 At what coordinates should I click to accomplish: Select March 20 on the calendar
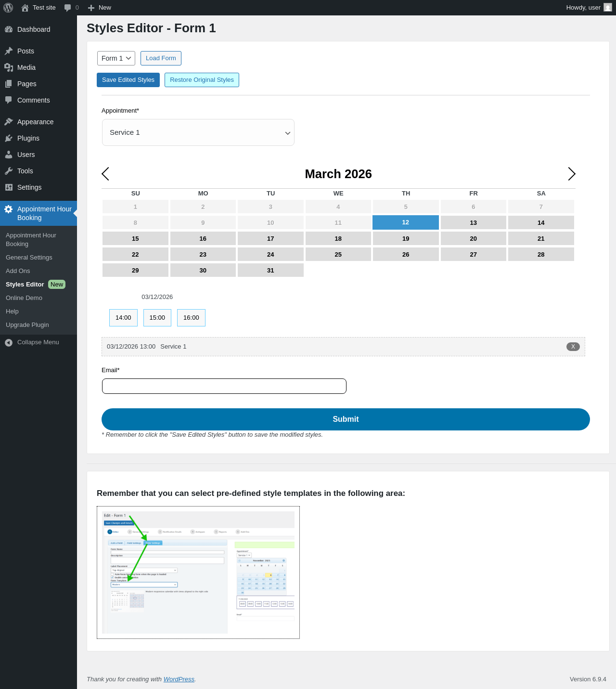(474, 238)
